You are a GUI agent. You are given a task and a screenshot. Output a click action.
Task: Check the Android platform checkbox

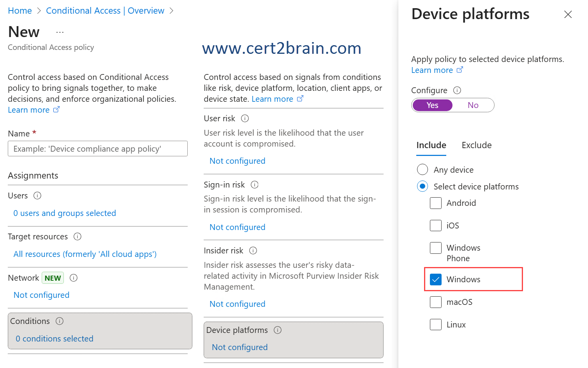436,203
